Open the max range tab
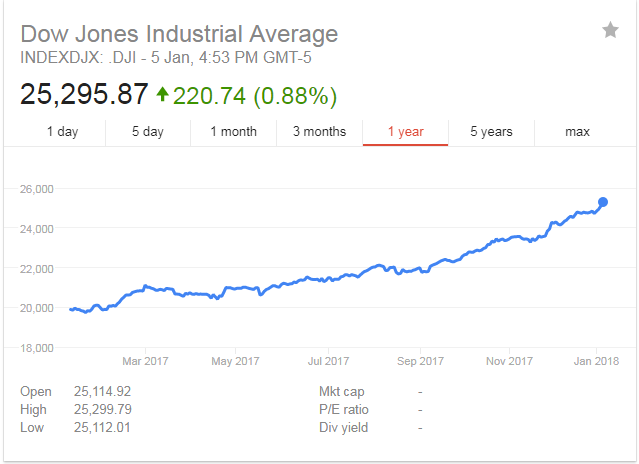 pyautogui.click(x=577, y=132)
